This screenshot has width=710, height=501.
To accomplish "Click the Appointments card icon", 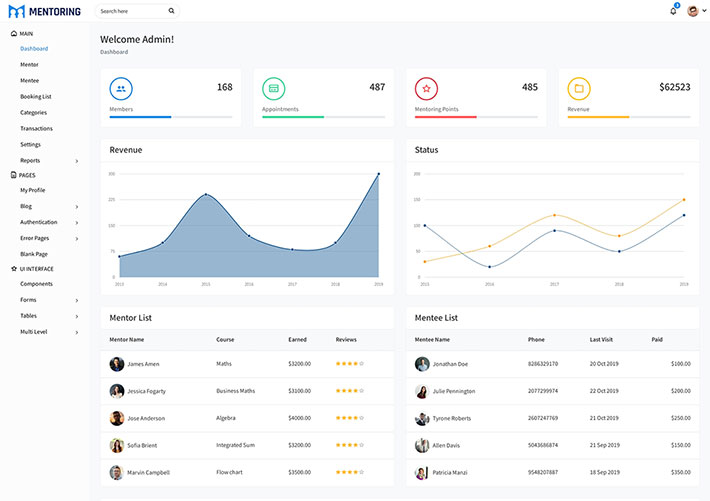I will pos(274,88).
